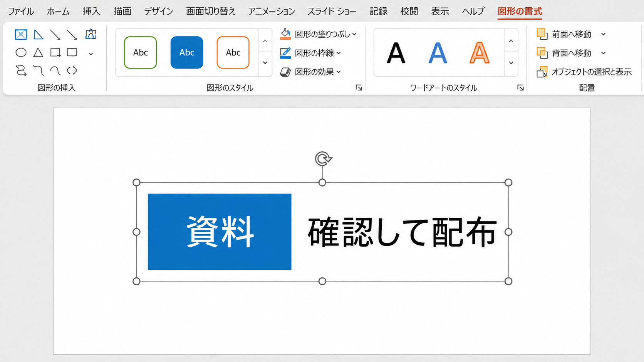Expand the 背面へ移動 dropdown arrow
Image resolution: width=644 pixels, height=362 pixels.
click(x=604, y=53)
